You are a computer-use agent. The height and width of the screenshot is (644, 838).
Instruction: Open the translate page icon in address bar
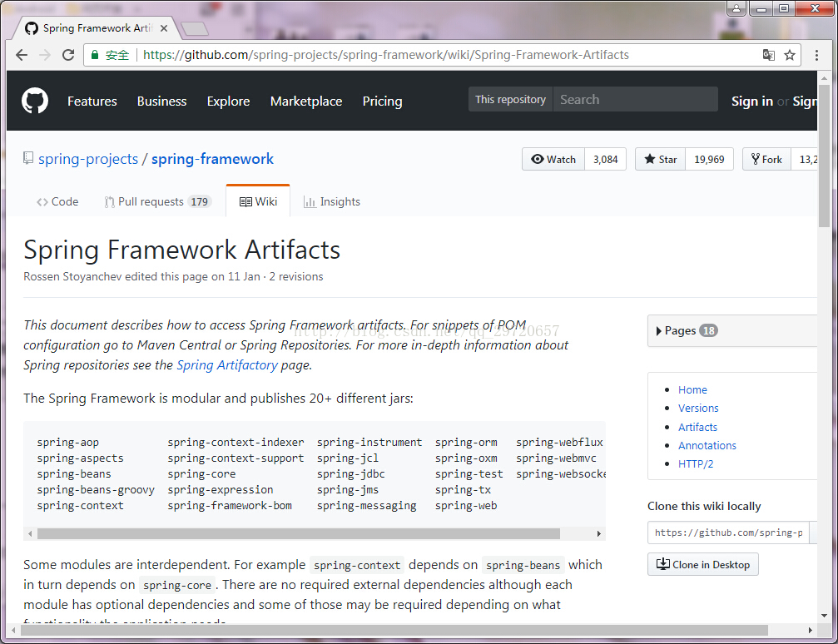[769, 55]
